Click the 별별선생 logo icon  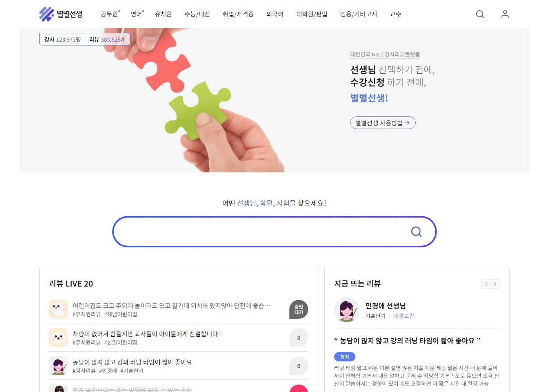[x=46, y=14]
